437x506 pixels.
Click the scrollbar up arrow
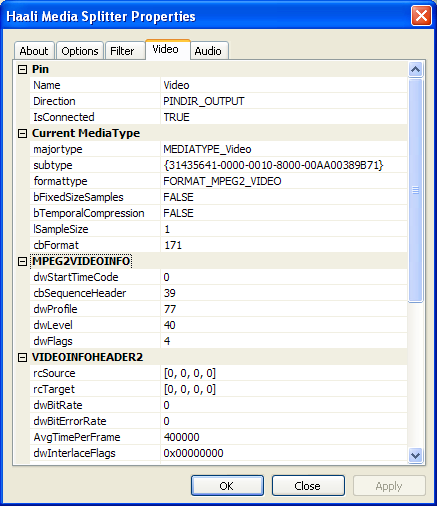[415, 70]
